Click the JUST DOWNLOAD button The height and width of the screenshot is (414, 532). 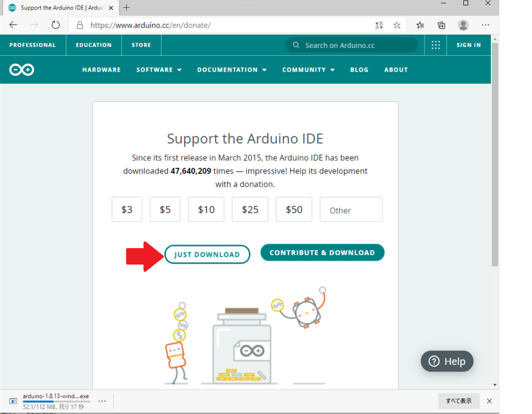point(207,254)
